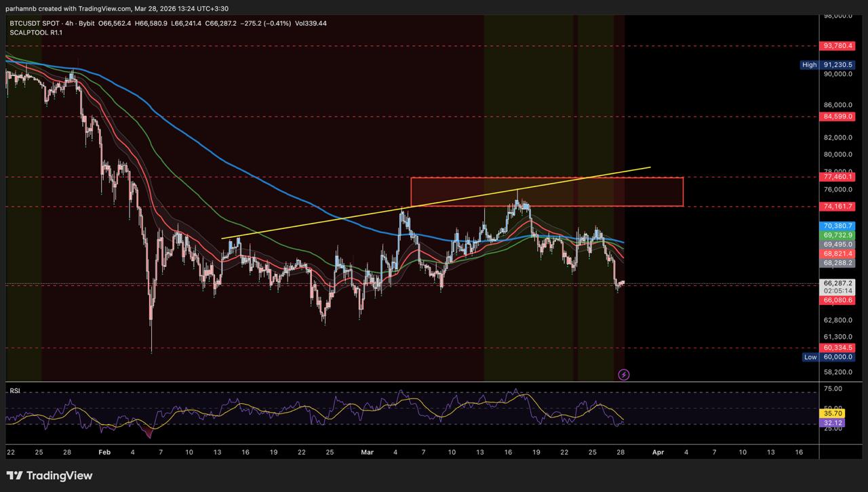Click the RSI pane label
868x492 pixels.
coord(15,391)
